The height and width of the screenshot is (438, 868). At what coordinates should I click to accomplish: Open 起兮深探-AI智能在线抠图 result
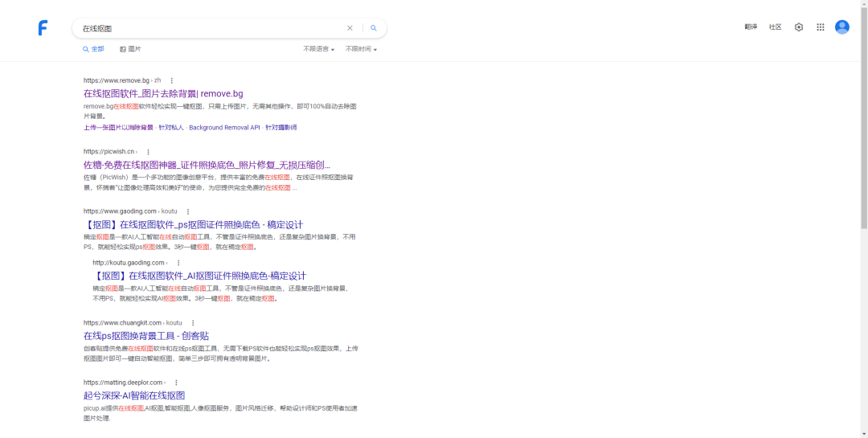(x=134, y=395)
